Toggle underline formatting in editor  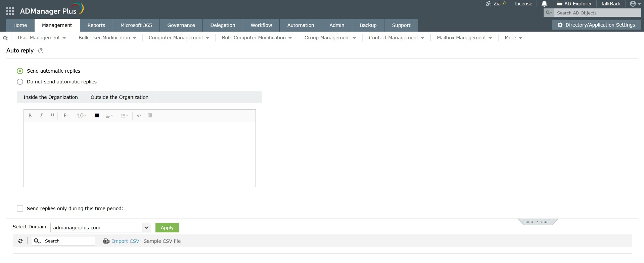(x=52, y=115)
